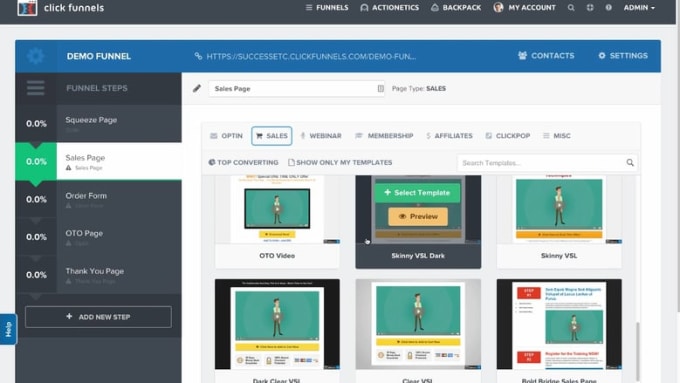
Task: Click the help question mark icon
Action: pos(608,7)
